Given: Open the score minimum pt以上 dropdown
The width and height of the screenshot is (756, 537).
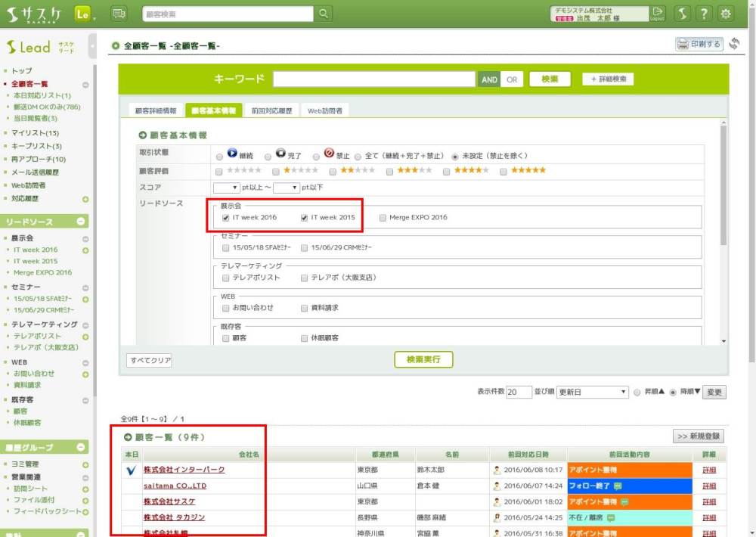Looking at the screenshot, I should (x=226, y=187).
